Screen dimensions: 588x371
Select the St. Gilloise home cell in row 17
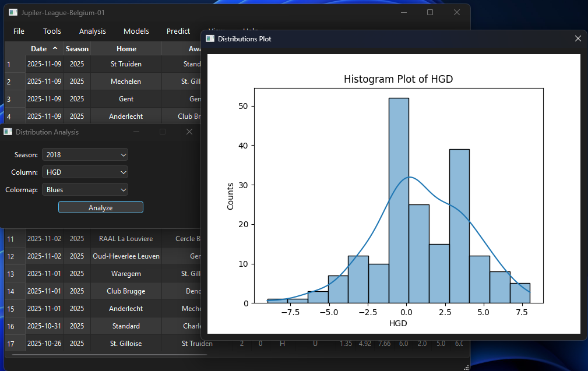tap(126, 344)
